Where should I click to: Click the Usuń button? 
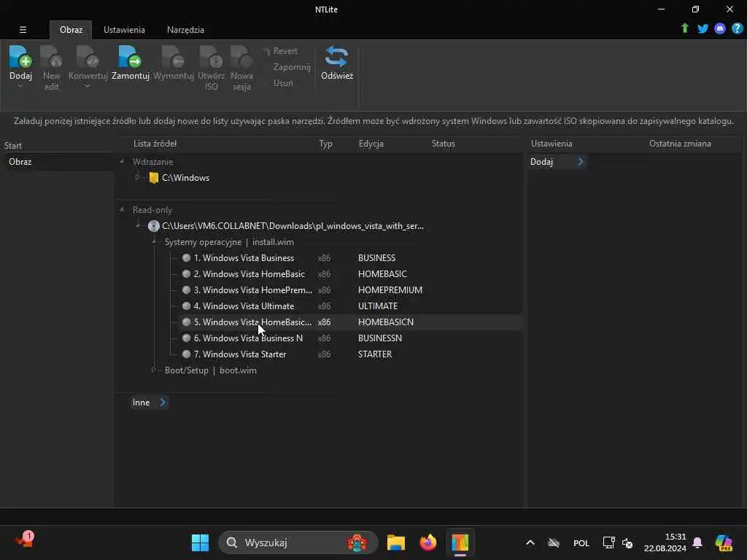[283, 83]
